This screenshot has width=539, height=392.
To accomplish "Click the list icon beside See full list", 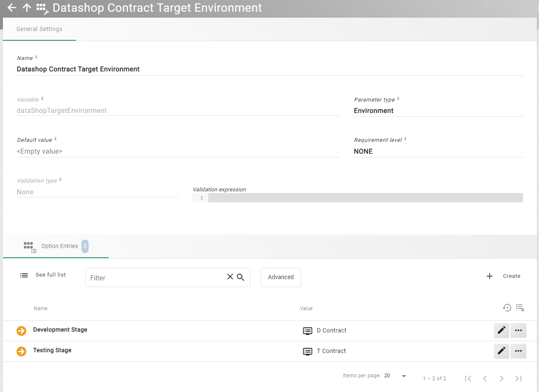I will [x=24, y=275].
